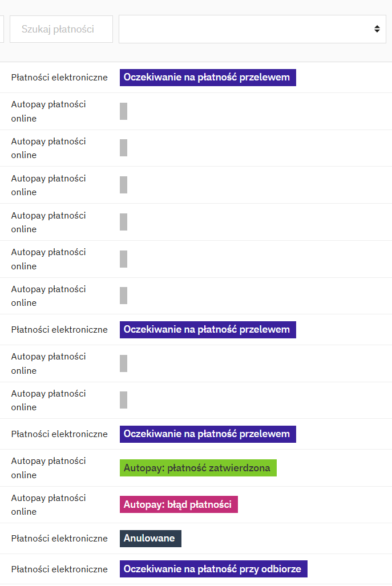Click gray empty badge just above the middle przelewem badge
Viewport: 392px width, 586px height.
point(124,296)
